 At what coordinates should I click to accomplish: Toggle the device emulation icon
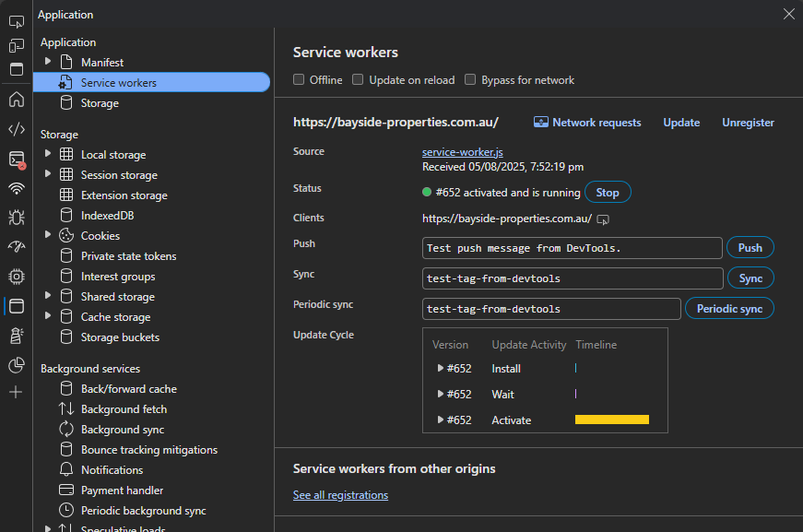(17, 45)
